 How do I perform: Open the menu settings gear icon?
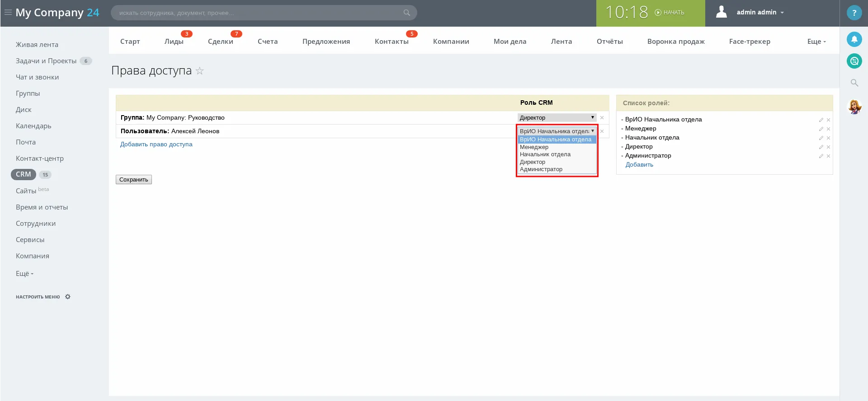click(x=68, y=297)
